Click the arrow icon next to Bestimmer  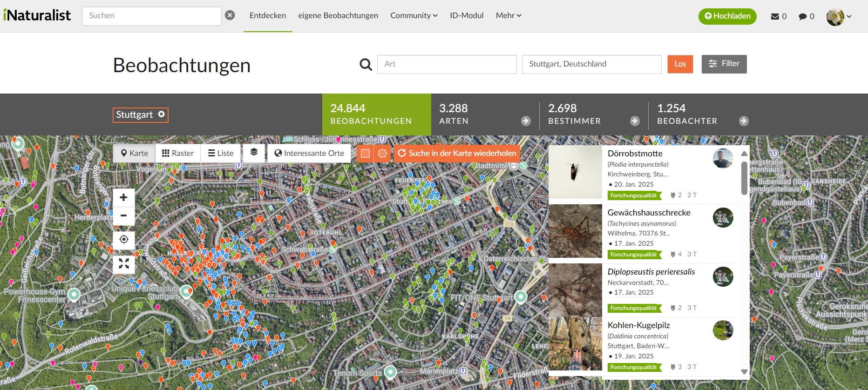click(635, 121)
